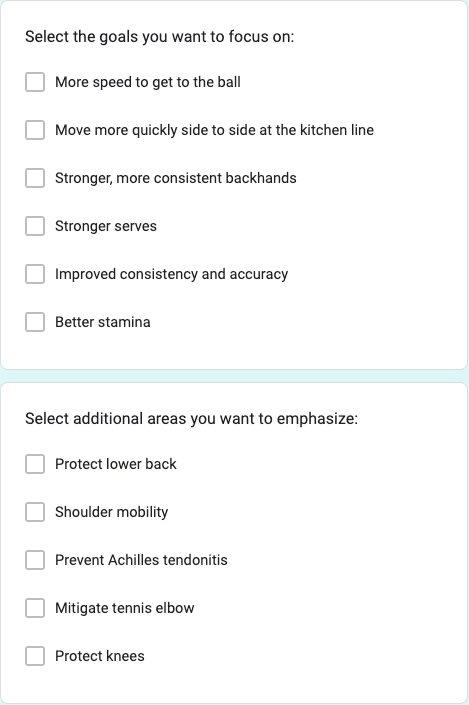
Task: Enable the Stronger serves checkbox
Action: (x=35, y=226)
